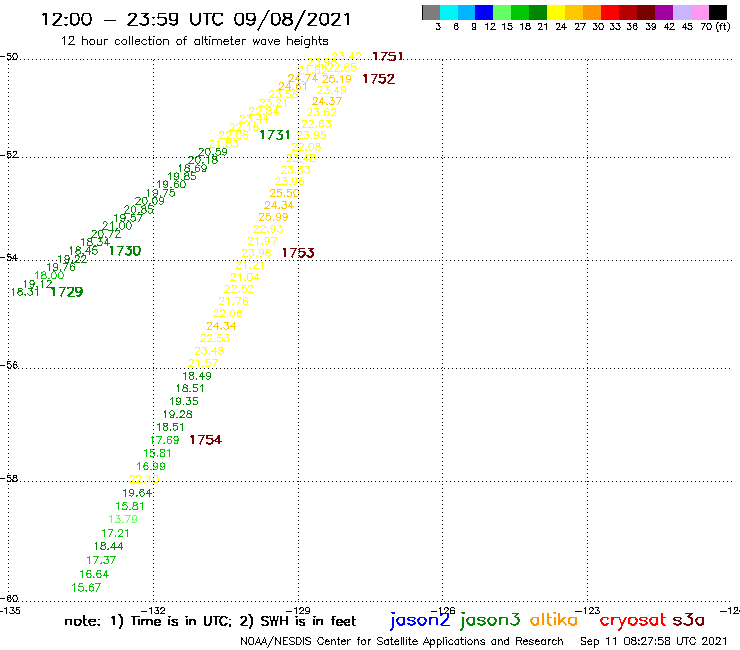
Task: Click the NOAA/NESDIS credit line
Action: tap(402, 641)
